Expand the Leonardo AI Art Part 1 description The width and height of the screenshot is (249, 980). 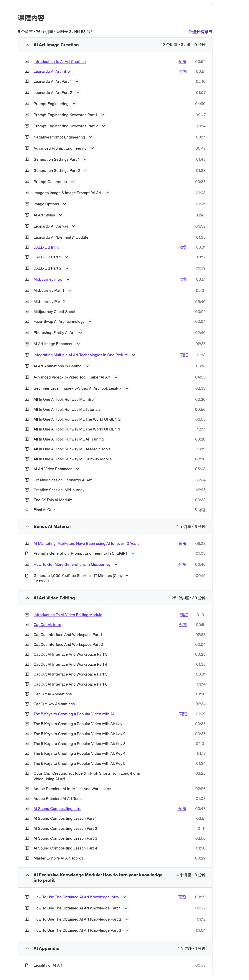click(x=77, y=81)
